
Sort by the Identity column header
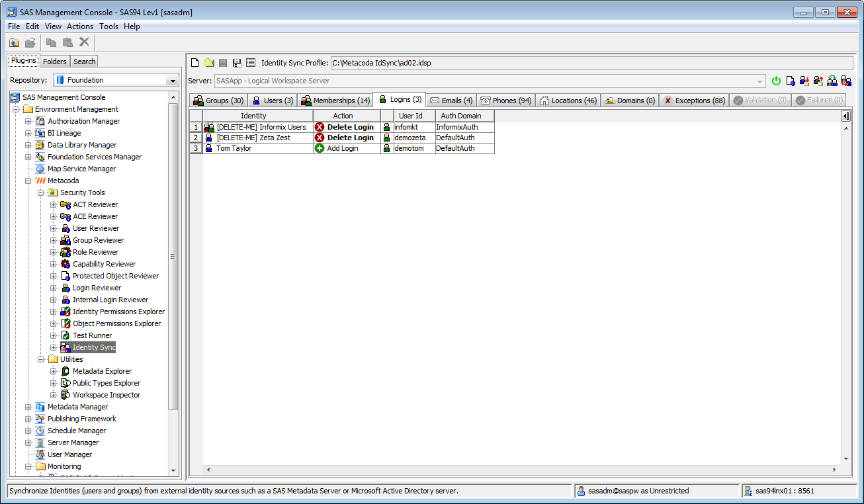click(258, 116)
